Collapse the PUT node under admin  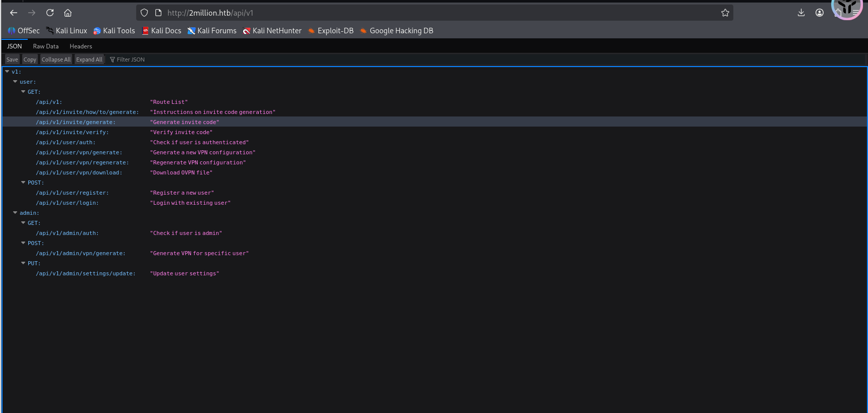tap(23, 263)
